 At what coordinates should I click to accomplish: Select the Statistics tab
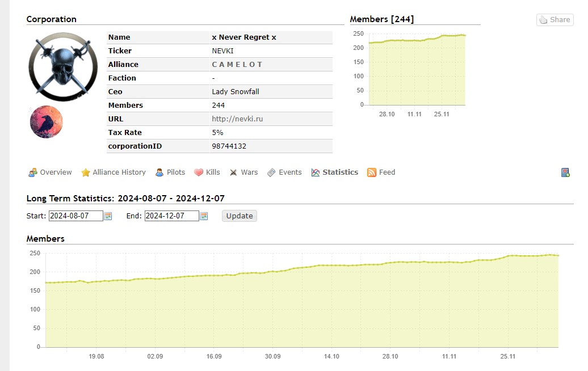(340, 172)
